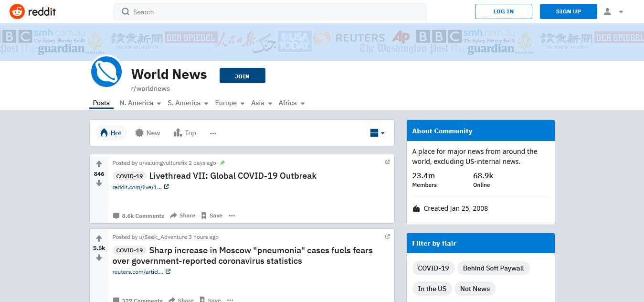Open comments on the Livethread post
Viewport: 644px width, 302px height.
pos(138,216)
